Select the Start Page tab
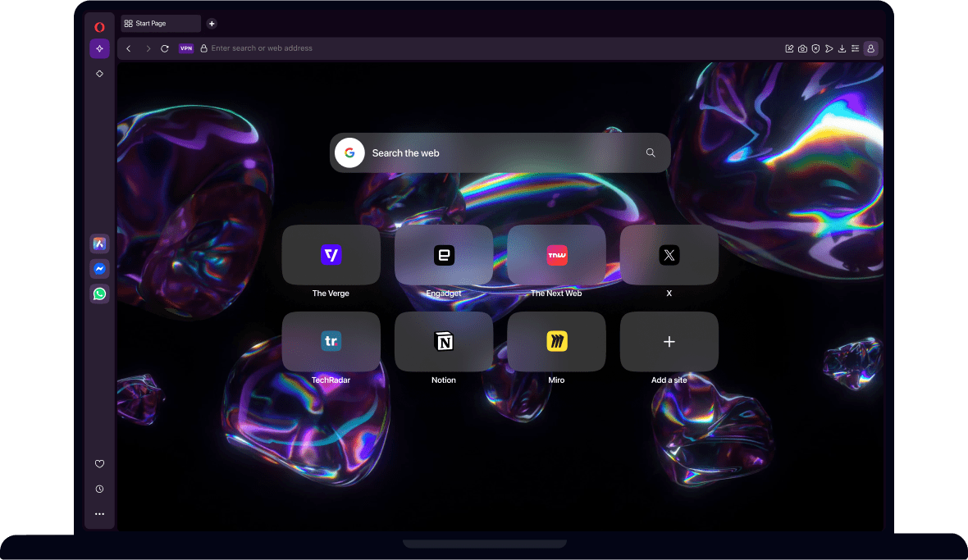The image size is (968, 560). [161, 24]
